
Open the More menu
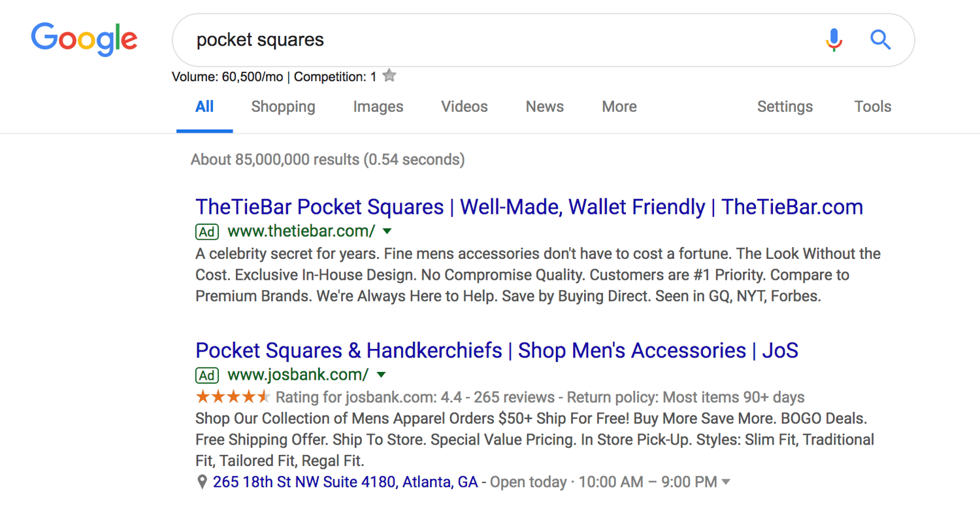619,107
